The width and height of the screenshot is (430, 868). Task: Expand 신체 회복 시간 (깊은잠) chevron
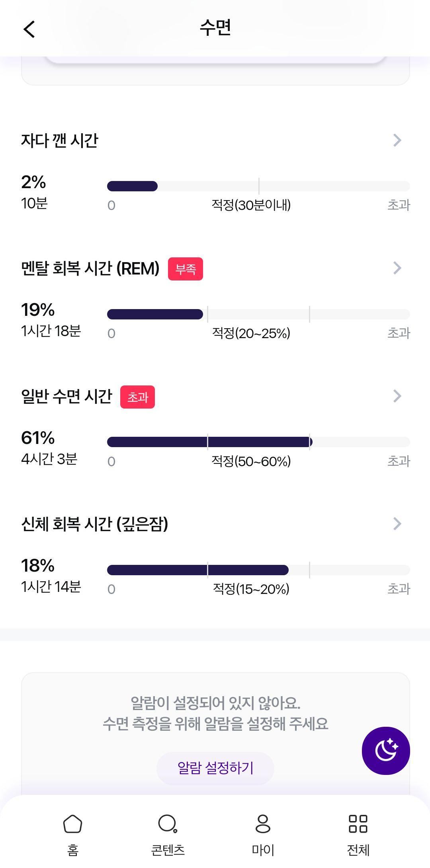[397, 524]
